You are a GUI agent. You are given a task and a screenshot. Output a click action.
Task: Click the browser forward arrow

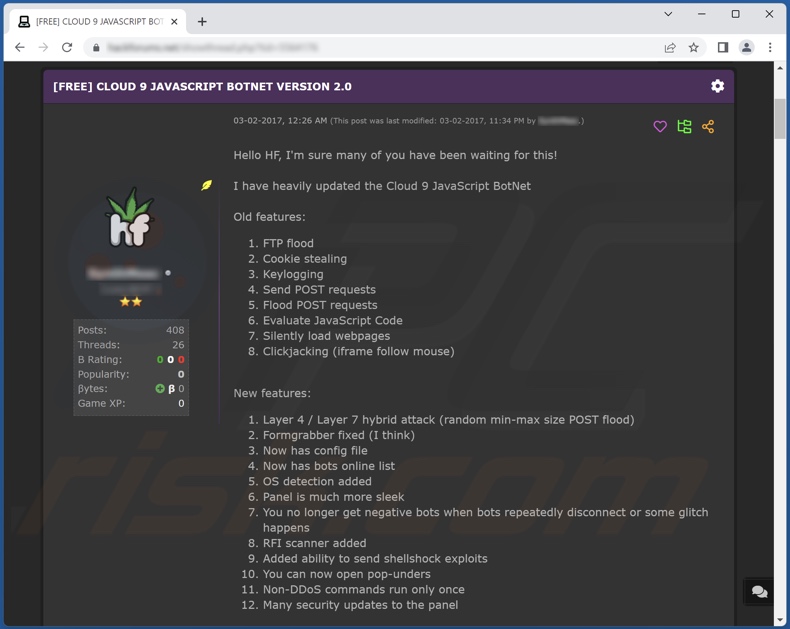click(x=43, y=47)
